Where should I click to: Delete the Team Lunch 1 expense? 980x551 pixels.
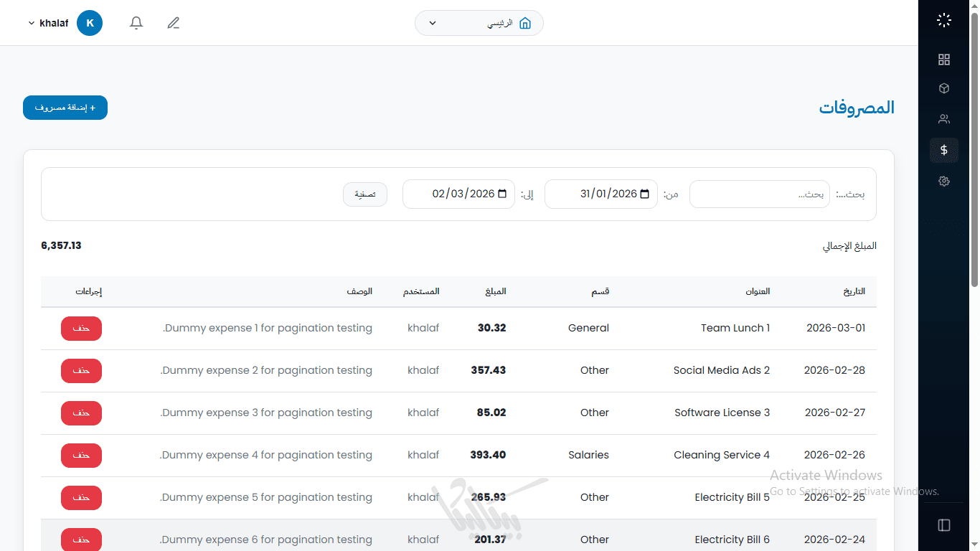[81, 328]
